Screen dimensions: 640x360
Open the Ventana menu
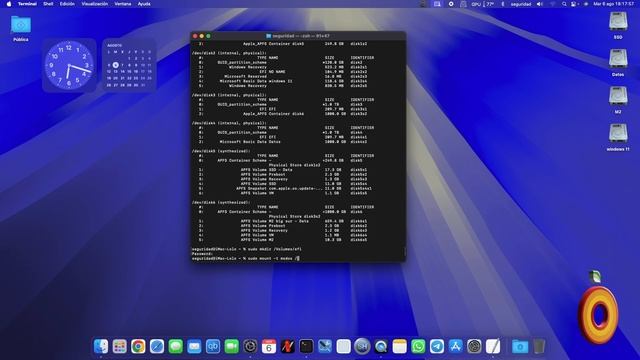point(122,4)
